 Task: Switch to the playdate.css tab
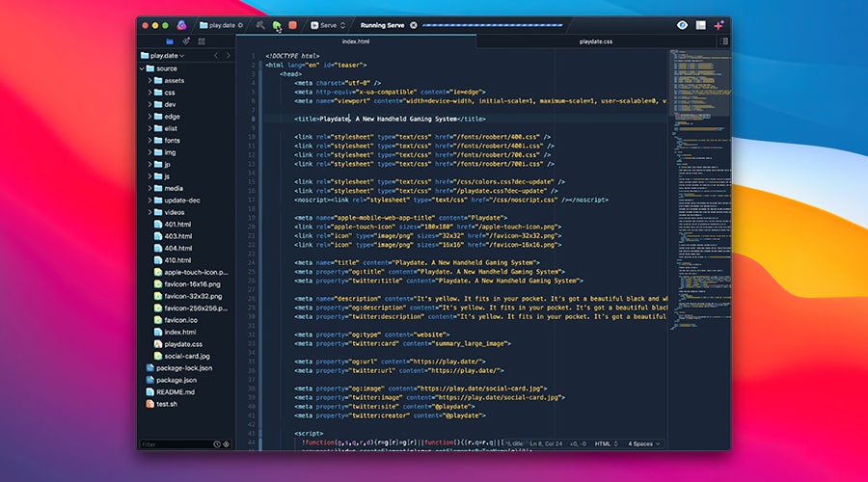[x=596, y=42]
